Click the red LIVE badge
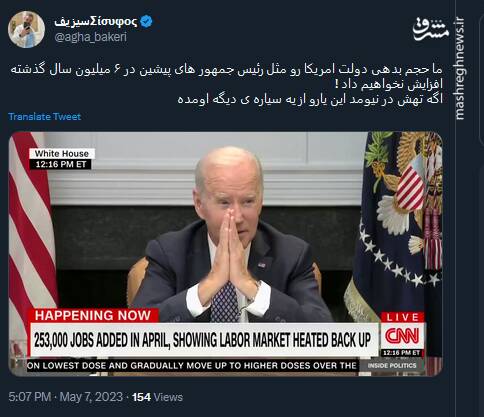Screen dimensions: 484x417 [x=403, y=317]
